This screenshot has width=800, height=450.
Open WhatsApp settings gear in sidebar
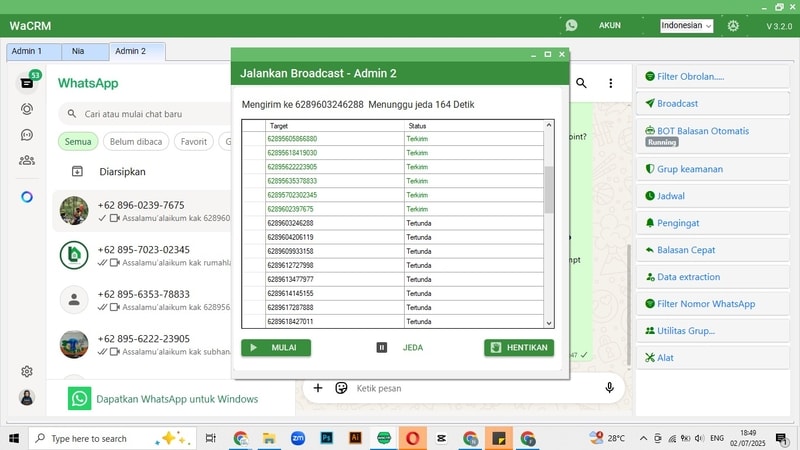(x=27, y=371)
